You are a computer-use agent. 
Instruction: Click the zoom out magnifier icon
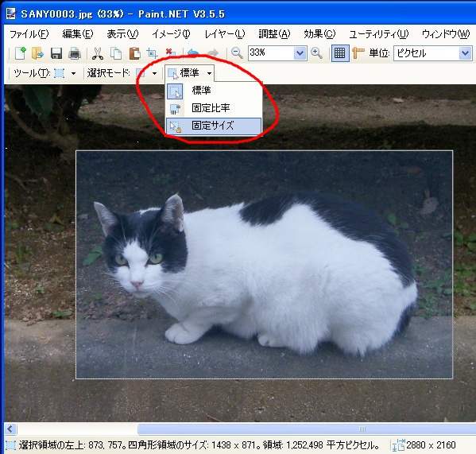click(x=237, y=53)
